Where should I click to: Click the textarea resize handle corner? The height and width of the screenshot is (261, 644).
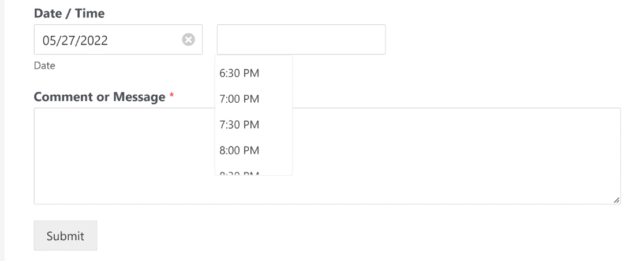[616, 200]
